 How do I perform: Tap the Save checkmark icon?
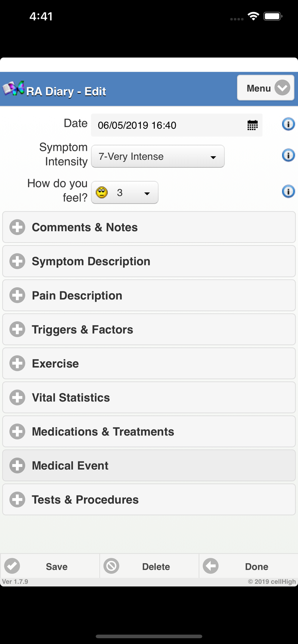click(12, 566)
